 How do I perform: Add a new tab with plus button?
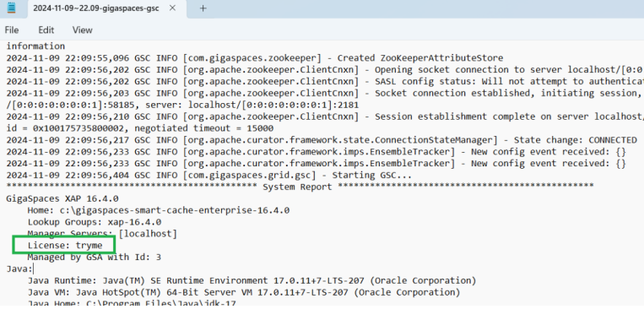(x=203, y=8)
